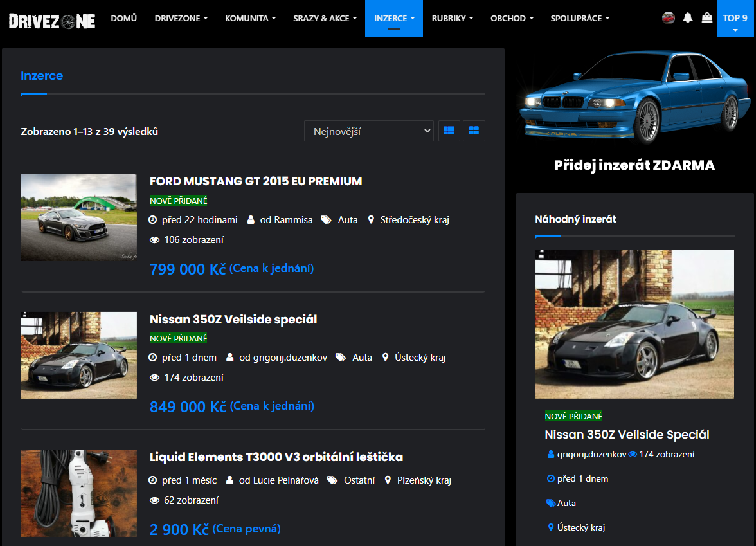Open Nissan 350Z Veilside Speciál sidebar title

tap(627, 435)
